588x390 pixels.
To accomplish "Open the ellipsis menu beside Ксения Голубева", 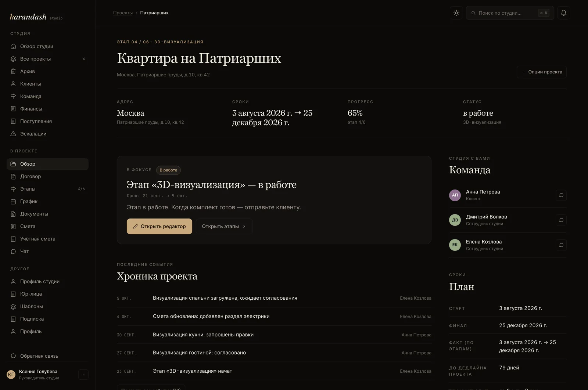I will [x=83, y=375].
